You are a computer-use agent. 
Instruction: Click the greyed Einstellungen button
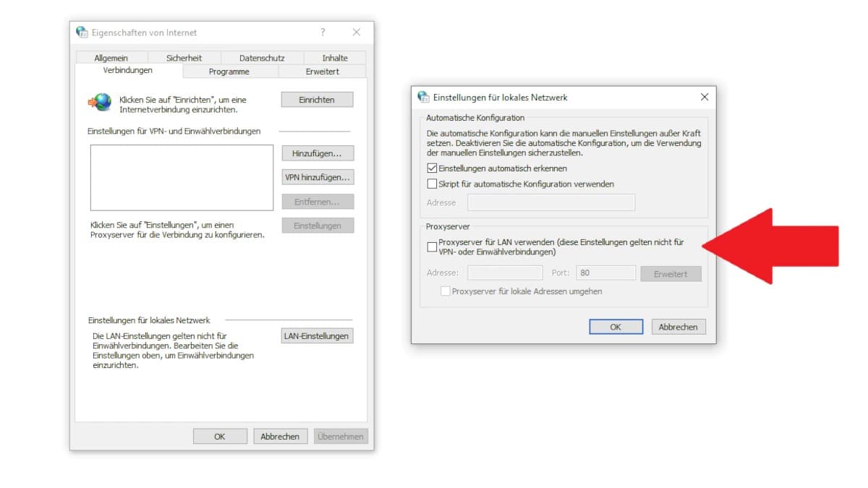(317, 226)
